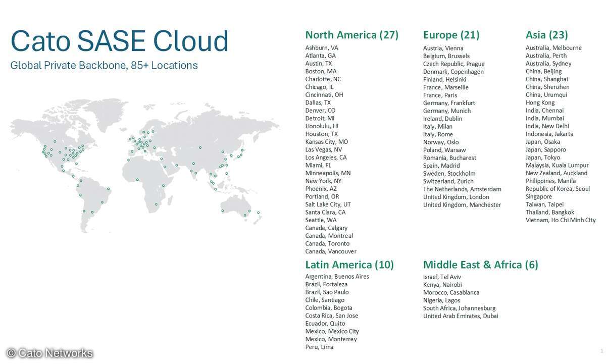Click the 'Europe (21)' heading
This screenshot has height=364, width=606.
click(451, 35)
